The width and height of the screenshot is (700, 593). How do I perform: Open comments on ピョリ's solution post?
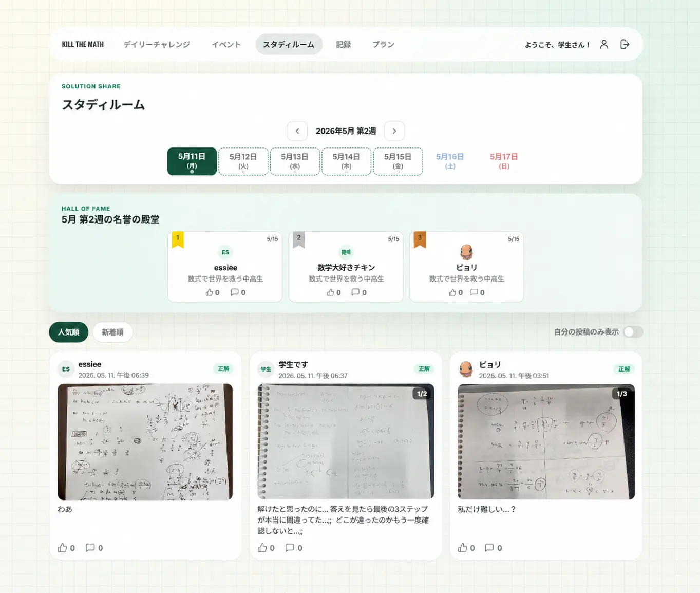point(489,548)
